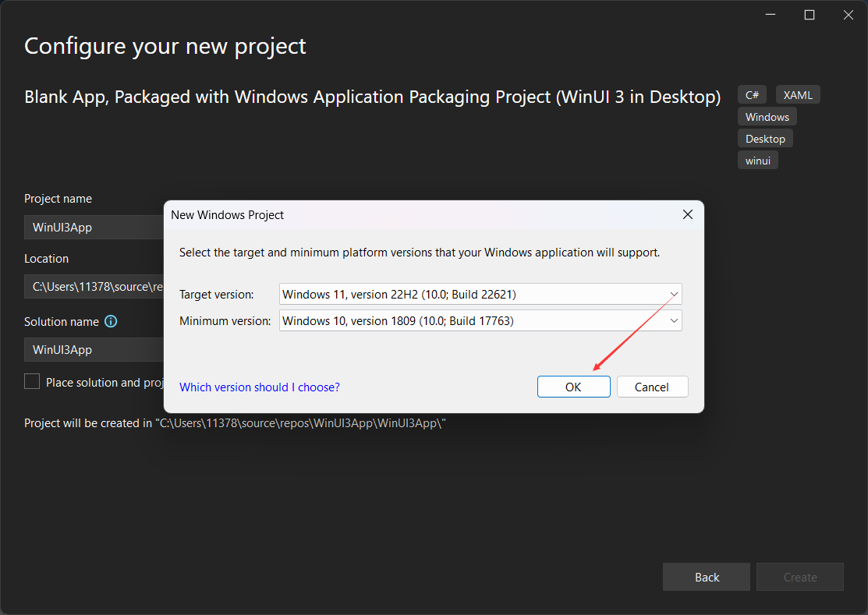Open the Minimum version dropdown
Viewport: 868px width, 615px height.
click(480, 320)
